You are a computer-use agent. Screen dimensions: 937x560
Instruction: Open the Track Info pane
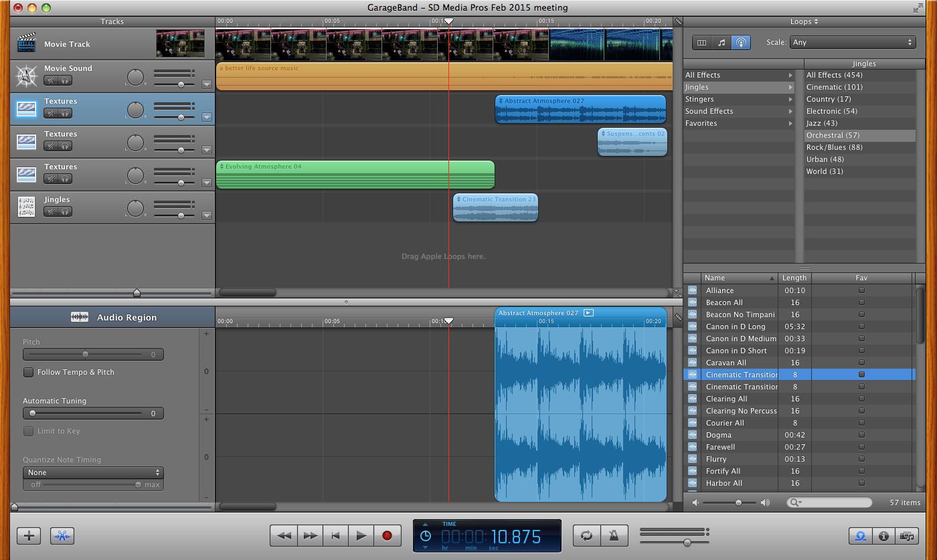883,536
